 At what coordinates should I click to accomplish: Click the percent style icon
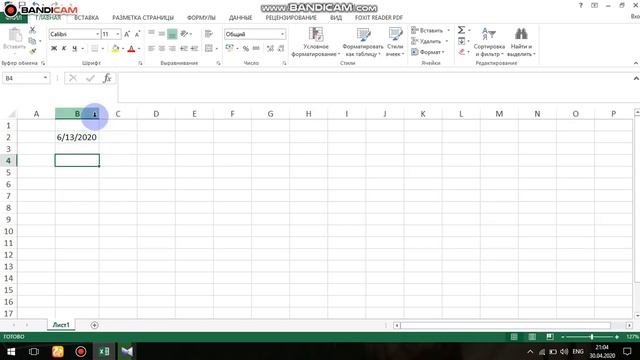click(246, 49)
